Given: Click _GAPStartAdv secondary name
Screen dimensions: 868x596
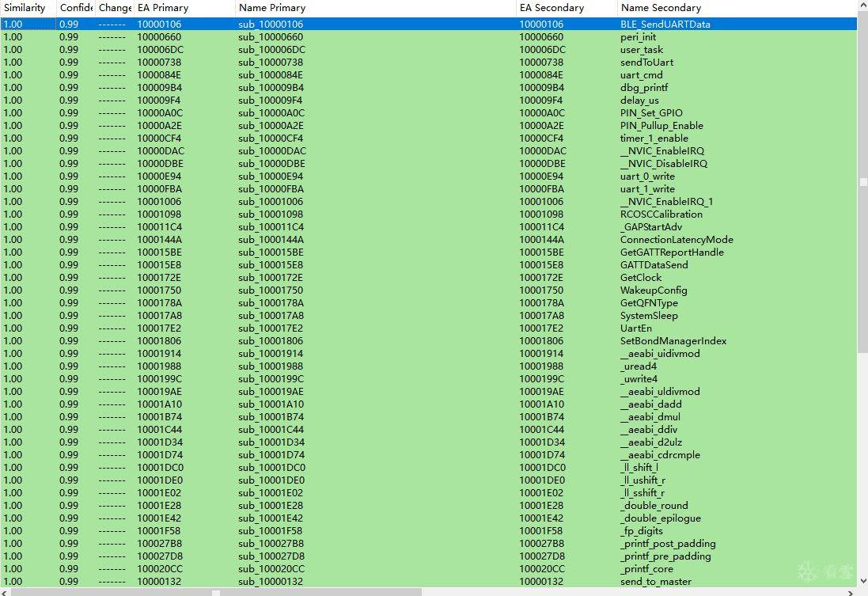Looking at the screenshot, I should (651, 227).
